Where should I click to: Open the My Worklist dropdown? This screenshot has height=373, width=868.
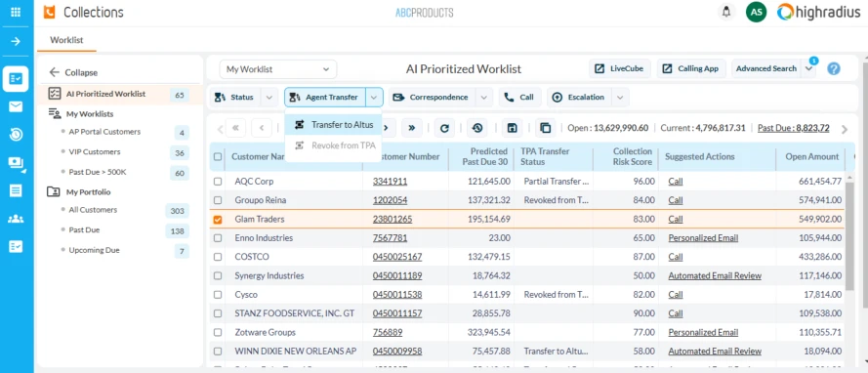coord(278,69)
